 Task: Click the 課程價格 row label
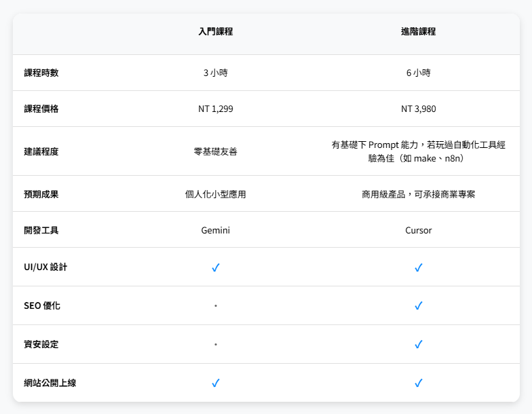[41, 109]
